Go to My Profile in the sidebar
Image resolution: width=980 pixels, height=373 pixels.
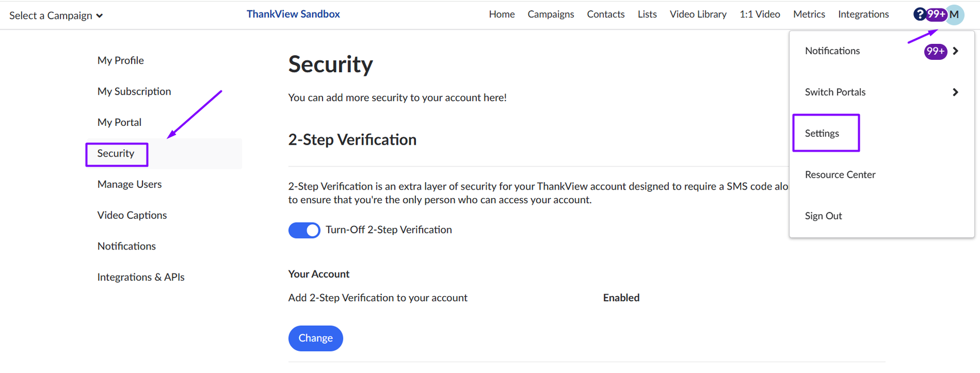(120, 60)
